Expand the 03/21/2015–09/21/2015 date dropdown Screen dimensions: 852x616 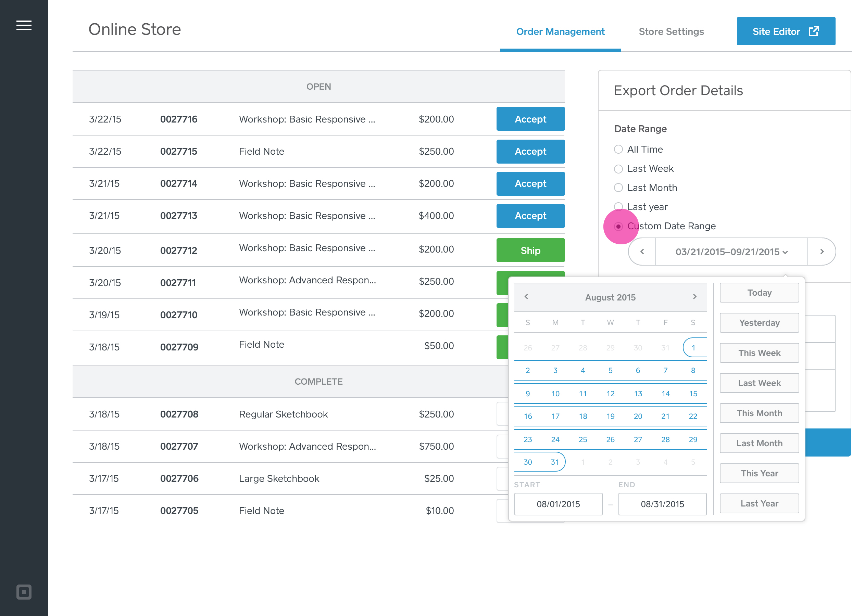click(x=731, y=252)
